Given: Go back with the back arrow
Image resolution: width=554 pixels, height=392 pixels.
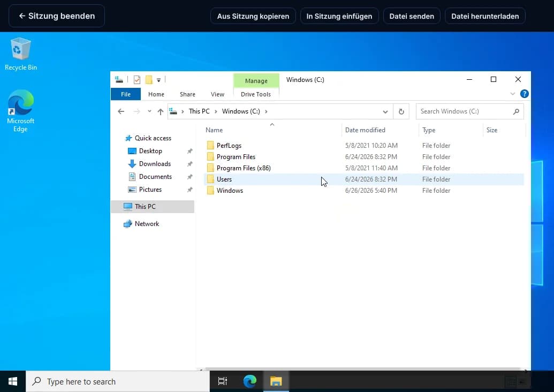Looking at the screenshot, I should pyautogui.click(x=121, y=112).
